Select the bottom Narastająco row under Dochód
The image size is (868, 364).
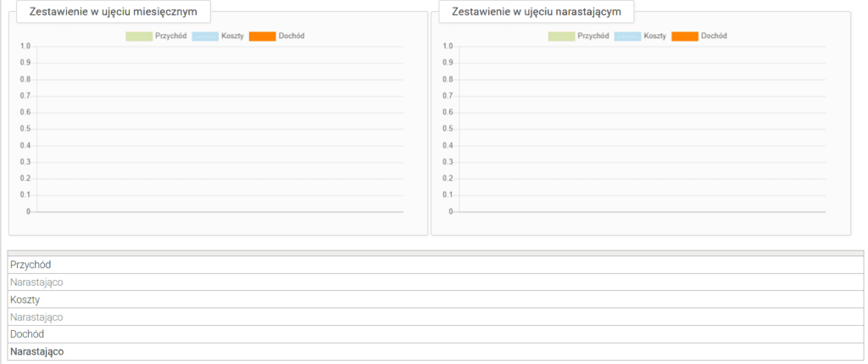[x=36, y=351]
